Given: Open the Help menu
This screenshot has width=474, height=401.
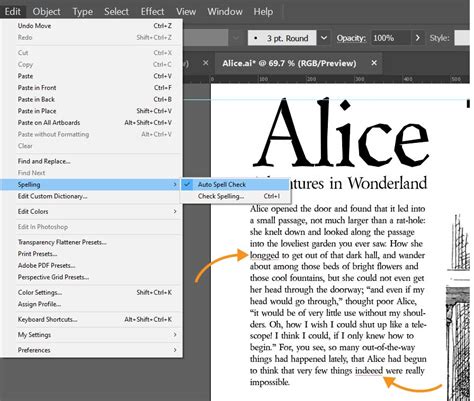Looking at the screenshot, I should click(263, 11).
